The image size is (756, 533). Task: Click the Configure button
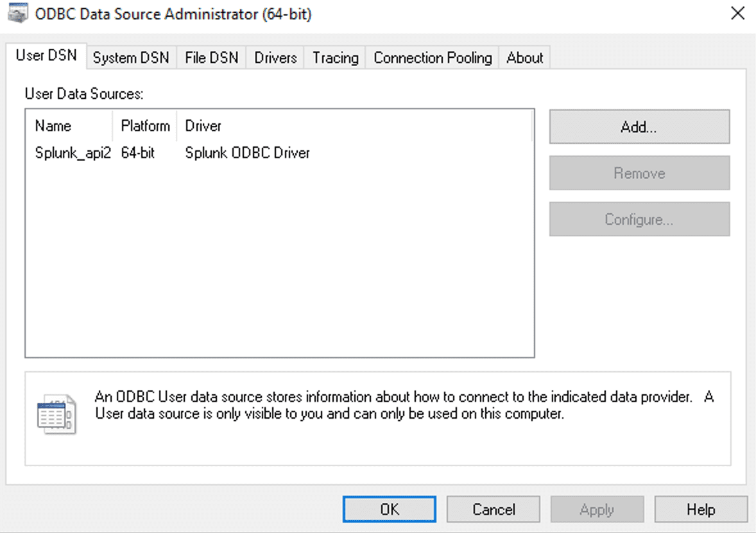click(639, 219)
